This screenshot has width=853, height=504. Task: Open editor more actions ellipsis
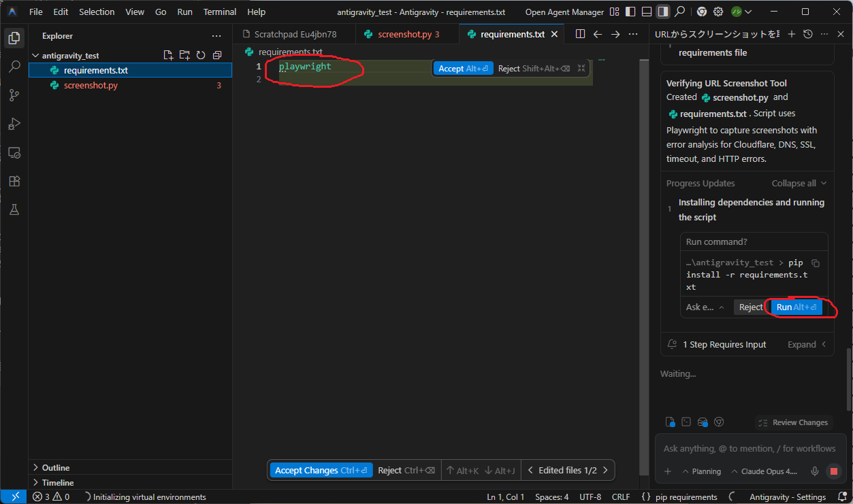coord(633,34)
